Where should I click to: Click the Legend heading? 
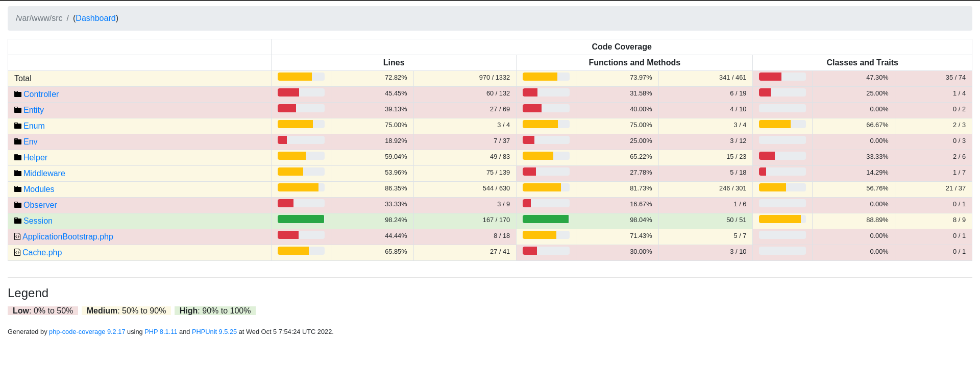point(28,293)
